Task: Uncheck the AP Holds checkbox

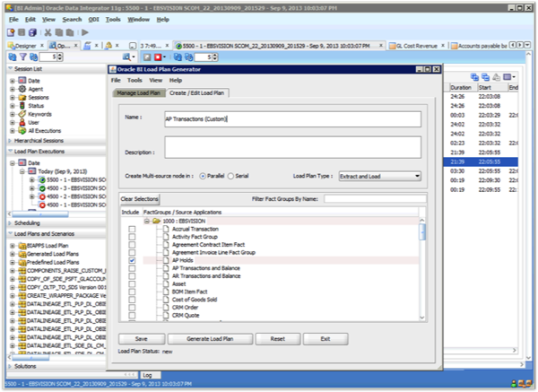Action: point(132,260)
